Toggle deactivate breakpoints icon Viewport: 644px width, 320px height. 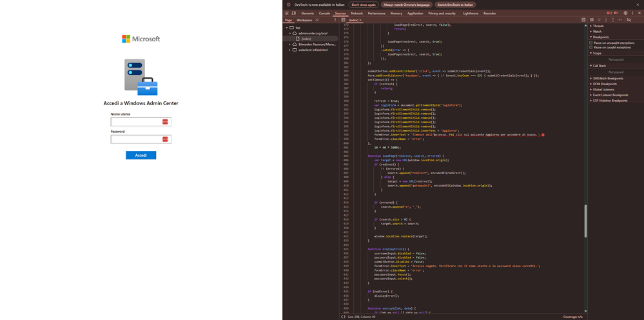pos(629,20)
